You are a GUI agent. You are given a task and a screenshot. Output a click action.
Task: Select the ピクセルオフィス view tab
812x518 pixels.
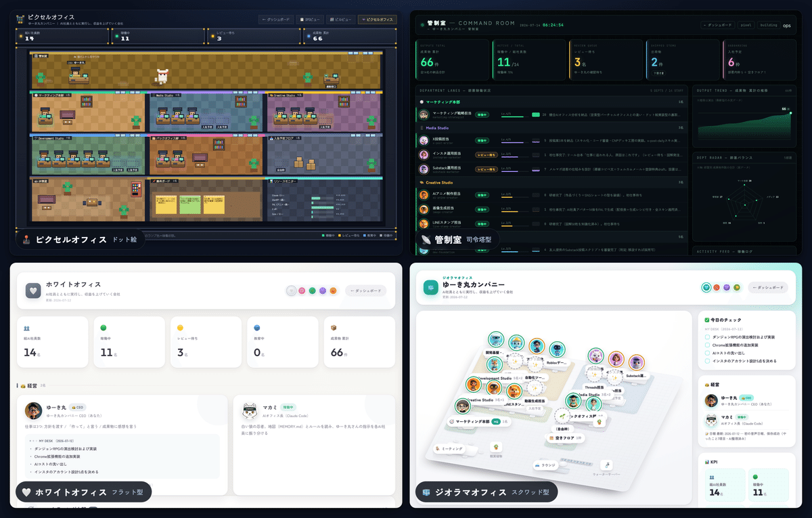tap(378, 20)
